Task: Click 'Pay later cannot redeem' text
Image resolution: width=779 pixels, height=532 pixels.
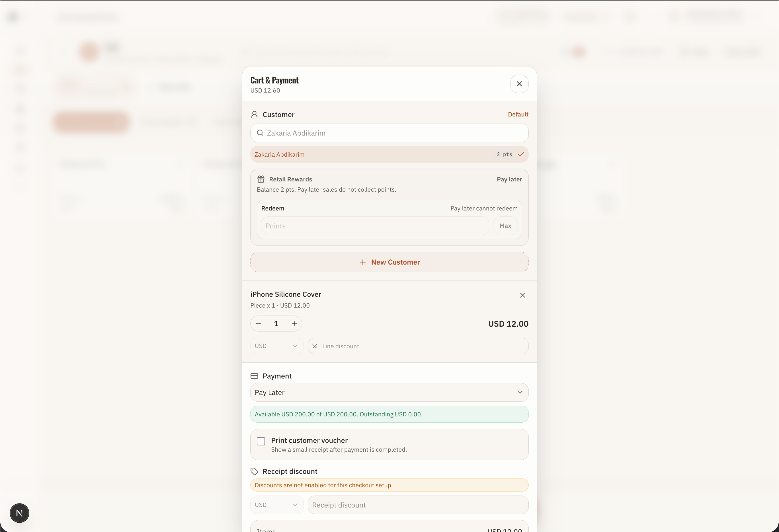Action: click(484, 208)
